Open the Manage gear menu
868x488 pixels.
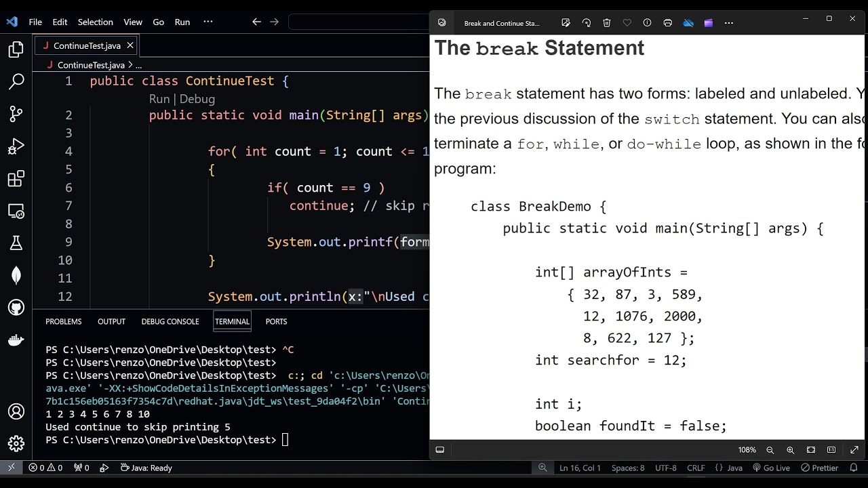pos(16,444)
